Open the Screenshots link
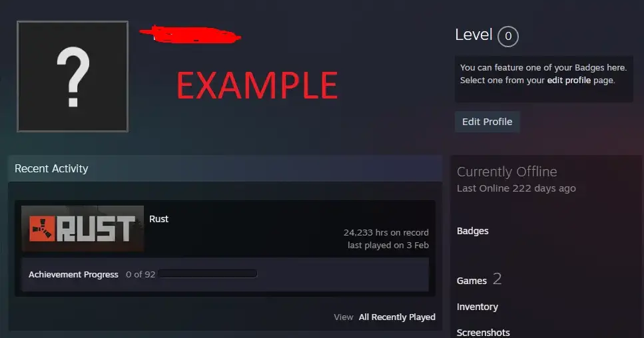The image size is (644, 338). pos(483,332)
